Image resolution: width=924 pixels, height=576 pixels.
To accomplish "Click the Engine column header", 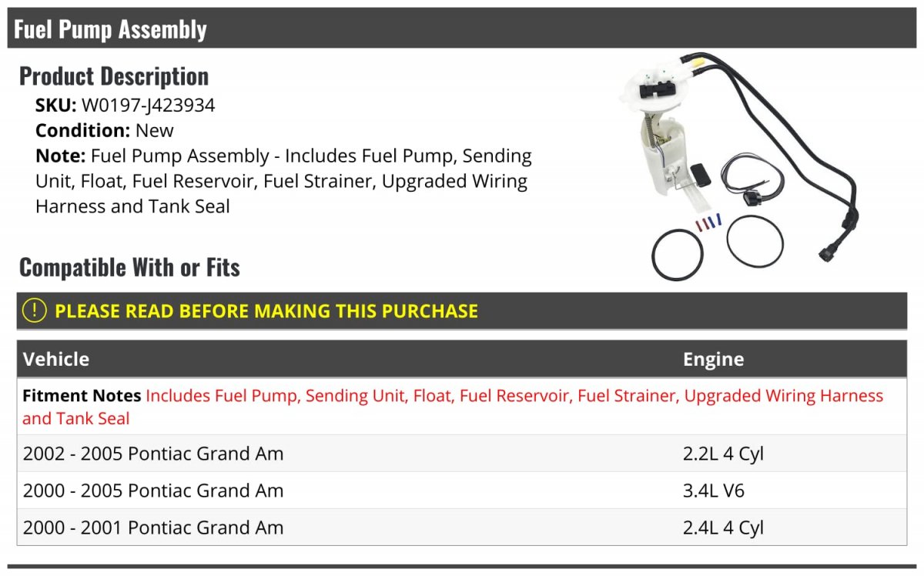I will coord(713,360).
